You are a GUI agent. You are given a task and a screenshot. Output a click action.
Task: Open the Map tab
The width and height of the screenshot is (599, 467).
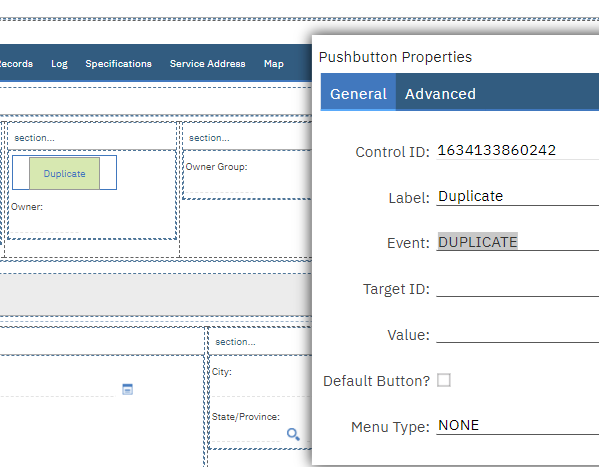(x=274, y=64)
